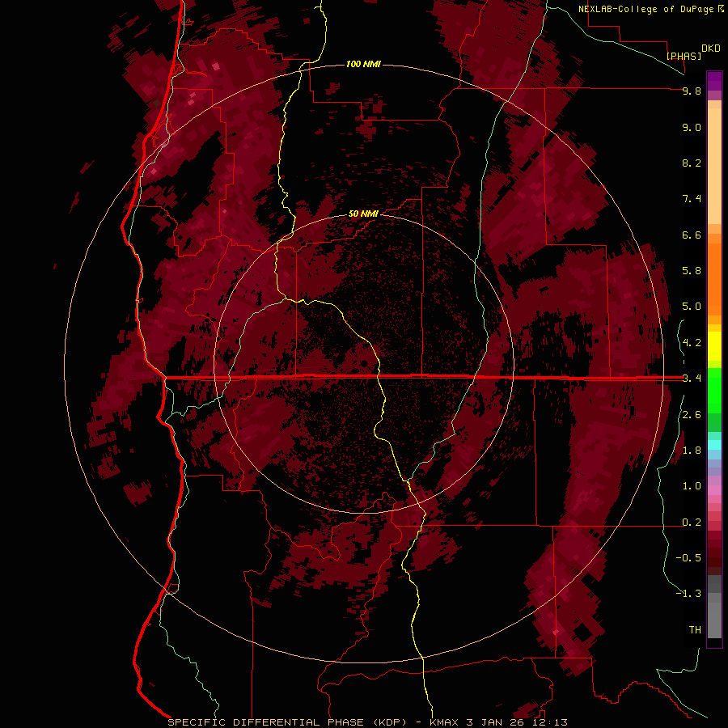728x728 pixels.
Task: Click the 3 JAN 26 12:13 timestamp
Action: point(517,722)
